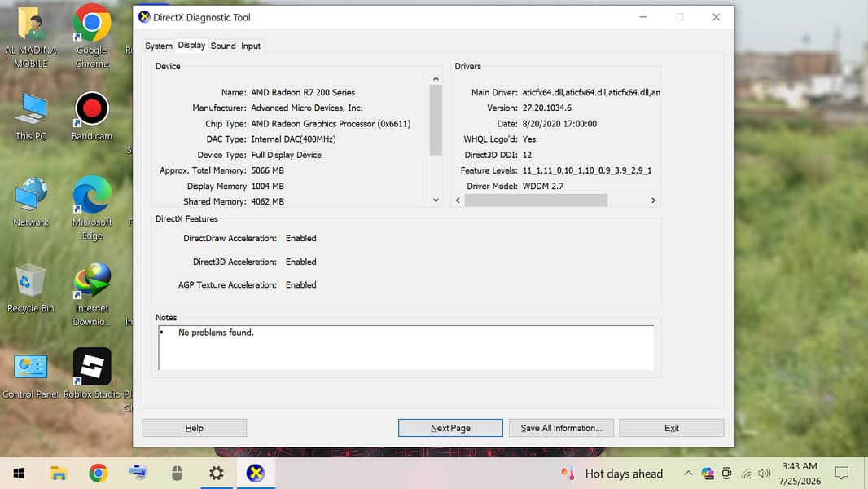Click Driver Model value WDDM 2.7
868x489 pixels.
(543, 187)
